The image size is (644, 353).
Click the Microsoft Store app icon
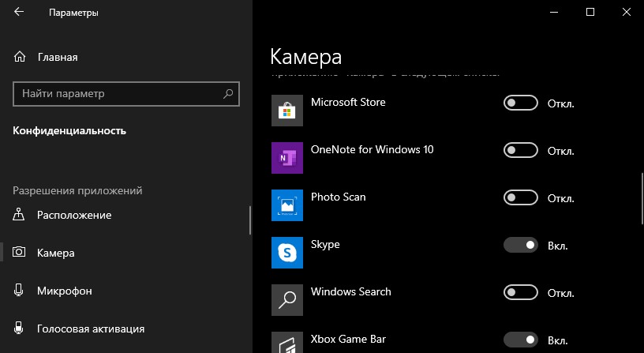point(286,111)
